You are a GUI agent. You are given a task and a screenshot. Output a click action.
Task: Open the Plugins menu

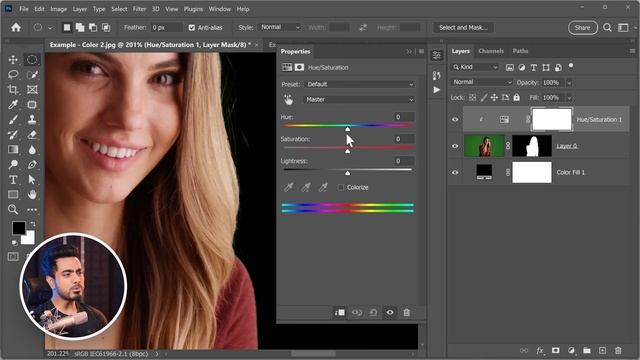pyautogui.click(x=193, y=9)
